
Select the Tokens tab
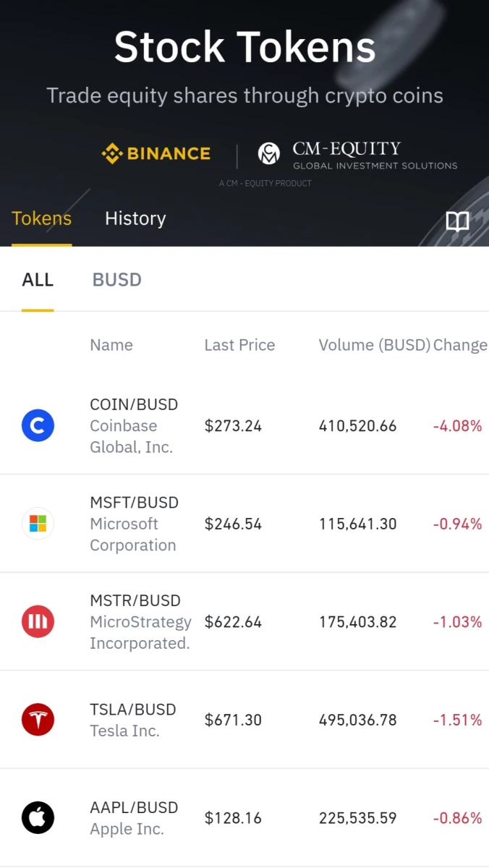(x=42, y=218)
